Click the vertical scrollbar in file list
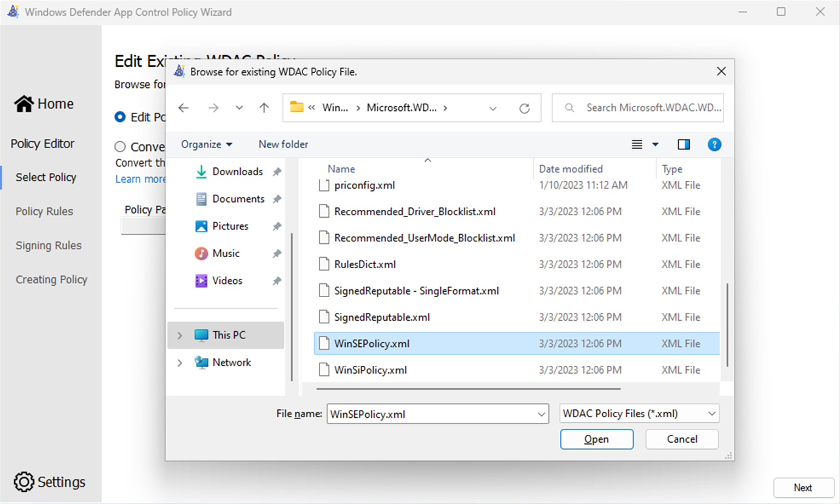 click(x=726, y=323)
